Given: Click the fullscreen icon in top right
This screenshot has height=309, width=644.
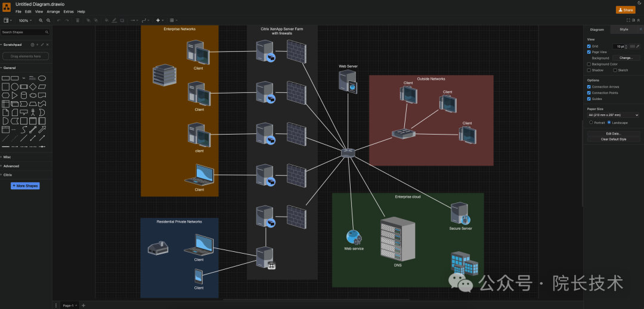Looking at the screenshot, I should coord(628,20).
